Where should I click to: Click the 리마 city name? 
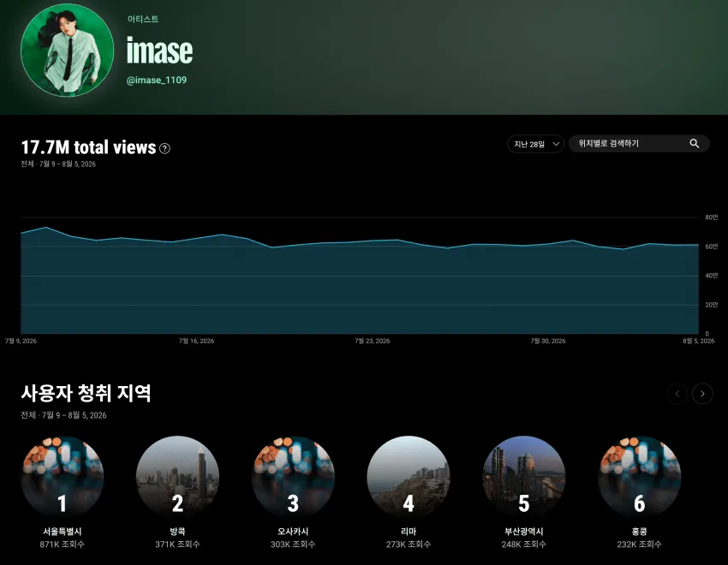[409, 532]
